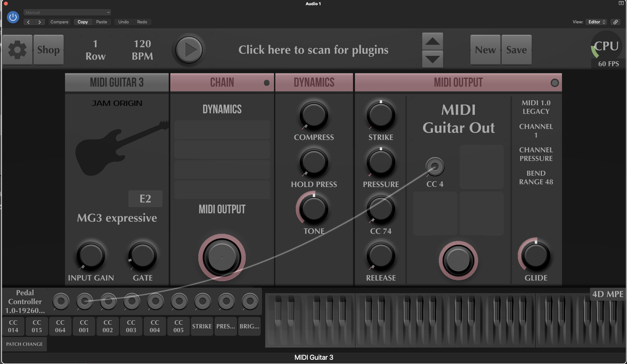Open the settings gear icon
The height and width of the screenshot is (364, 627).
[x=17, y=50]
